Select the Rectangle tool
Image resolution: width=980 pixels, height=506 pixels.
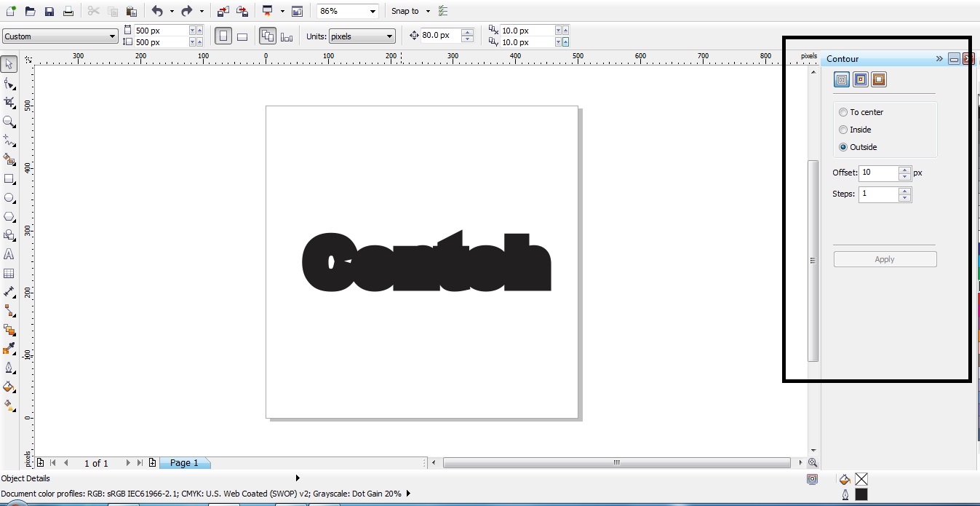(x=9, y=179)
